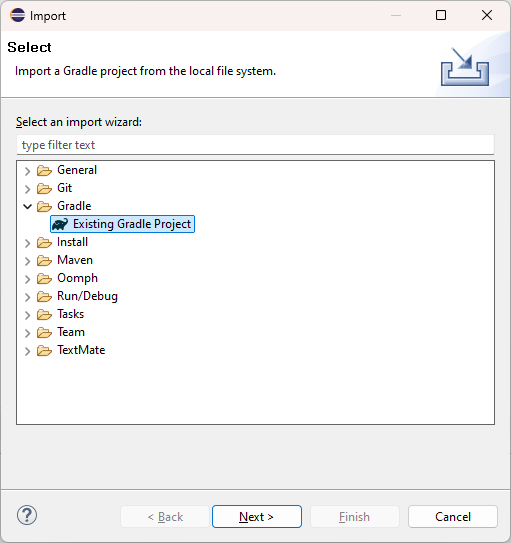Screen dimensions: 511x543
Task: Click the Eclipse logo in title bar
Action: pyautogui.click(x=18, y=15)
